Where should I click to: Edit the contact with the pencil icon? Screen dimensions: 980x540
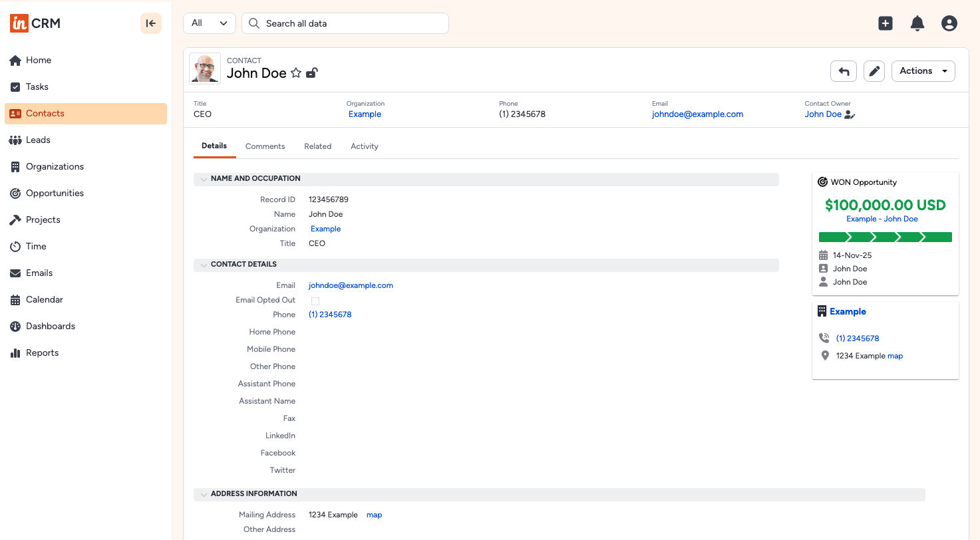[x=874, y=71]
